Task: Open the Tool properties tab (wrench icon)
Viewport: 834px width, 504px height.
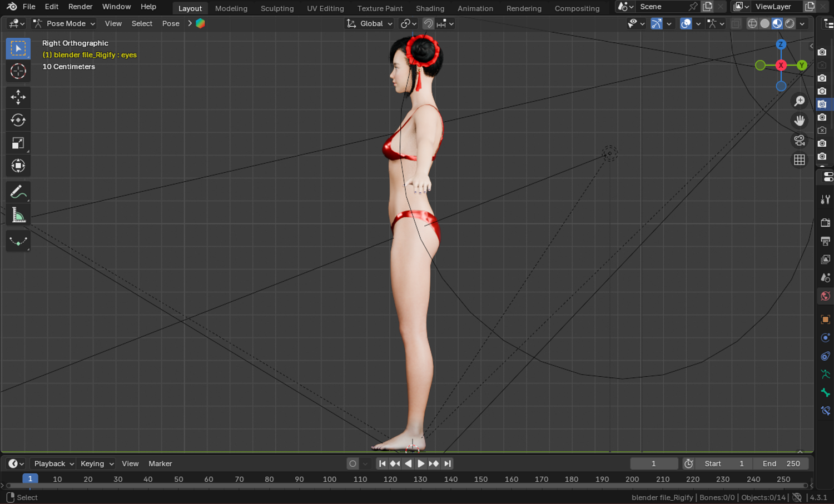Action: (825, 199)
